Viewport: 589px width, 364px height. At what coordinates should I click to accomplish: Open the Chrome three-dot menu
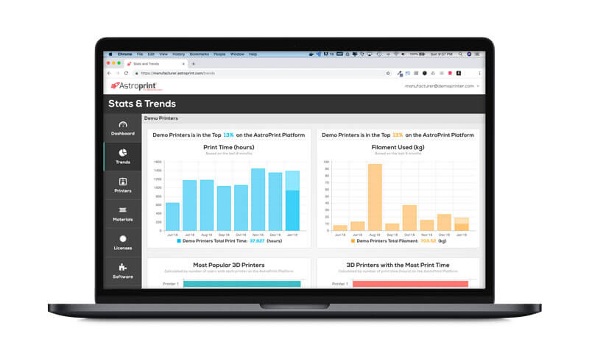479,74
